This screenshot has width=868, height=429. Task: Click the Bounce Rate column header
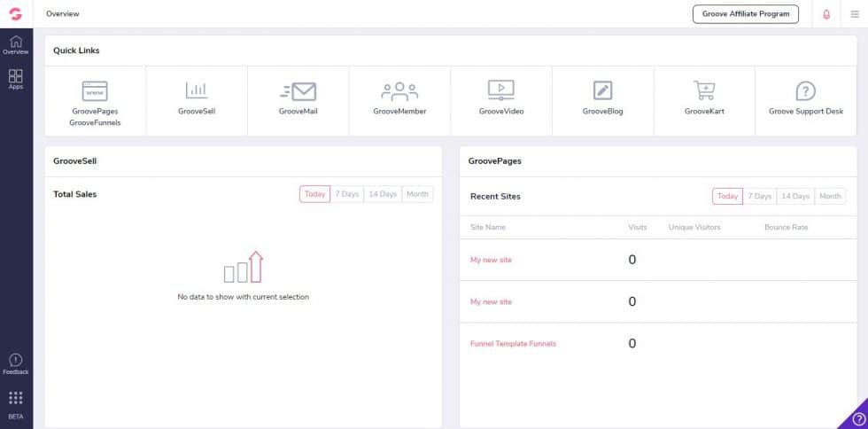[x=787, y=227]
